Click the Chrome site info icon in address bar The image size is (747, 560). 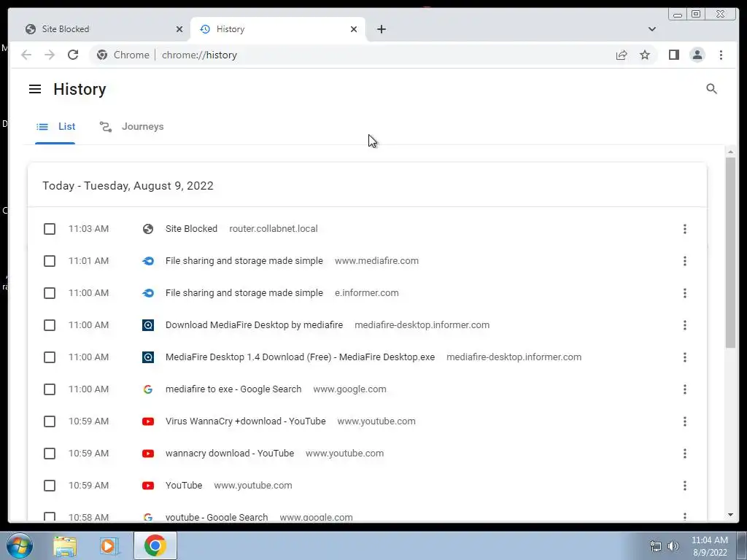tap(102, 55)
